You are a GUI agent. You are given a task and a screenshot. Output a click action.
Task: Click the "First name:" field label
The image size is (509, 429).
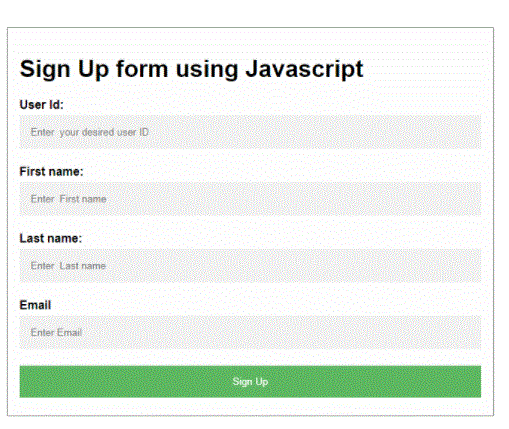[51, 171]
